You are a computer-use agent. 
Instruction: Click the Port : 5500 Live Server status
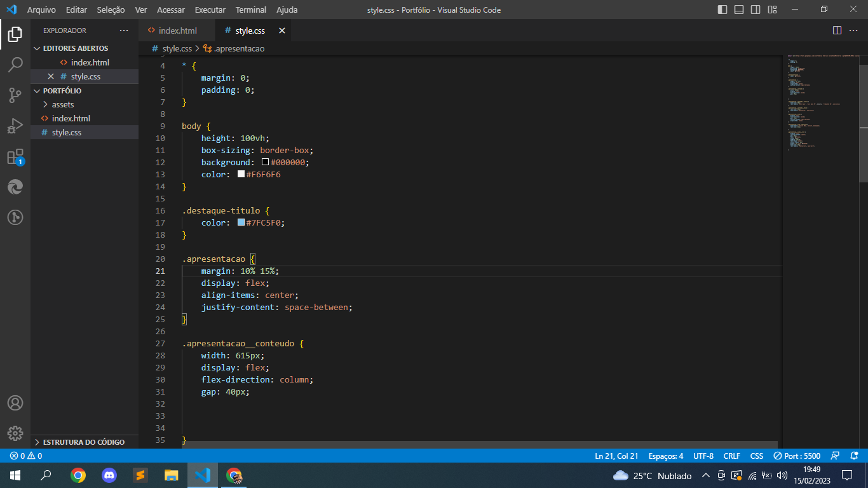pyautogui.click(x=797, y=456)
